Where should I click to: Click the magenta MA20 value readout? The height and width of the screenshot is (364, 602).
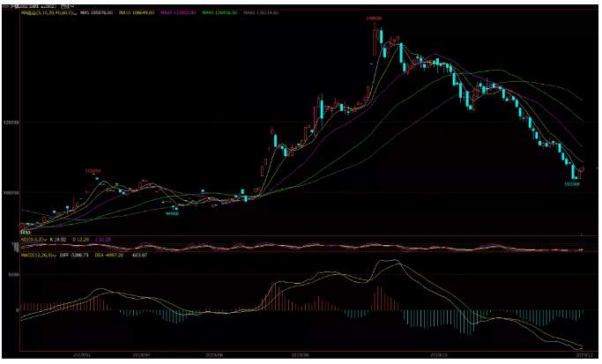[x=178, y=12]
